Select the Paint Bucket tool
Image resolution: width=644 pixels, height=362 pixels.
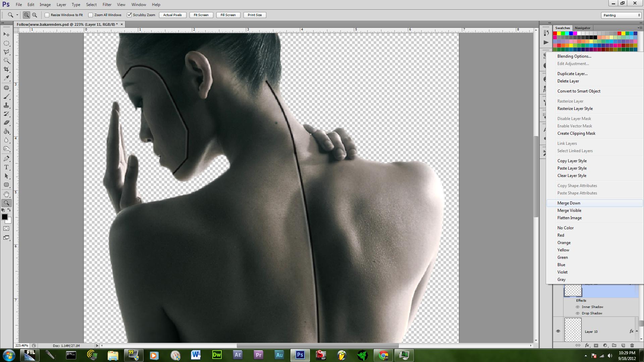point(6,131)
